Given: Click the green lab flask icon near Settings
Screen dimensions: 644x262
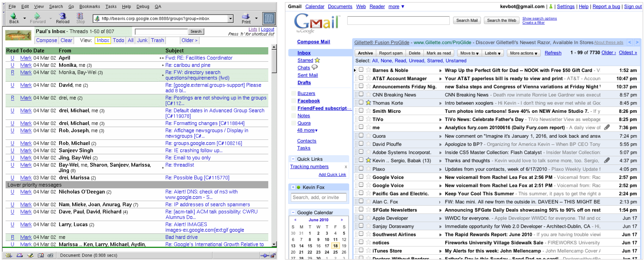Looking at the screenshot, I should [x=551, y=7].
